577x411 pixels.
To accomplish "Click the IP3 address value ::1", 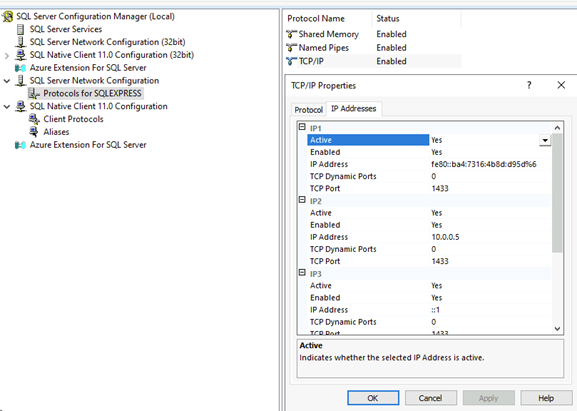I will [x=435, y=310].
